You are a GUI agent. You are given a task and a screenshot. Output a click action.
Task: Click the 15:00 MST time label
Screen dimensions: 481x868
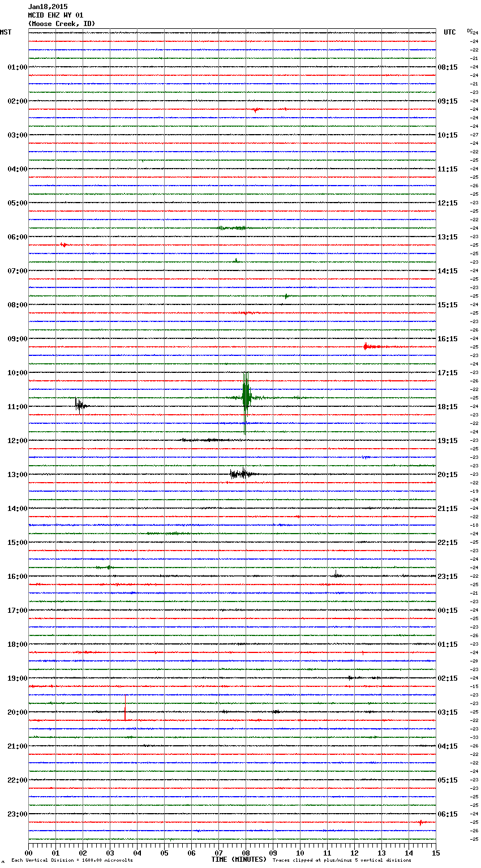coord(17,543)
